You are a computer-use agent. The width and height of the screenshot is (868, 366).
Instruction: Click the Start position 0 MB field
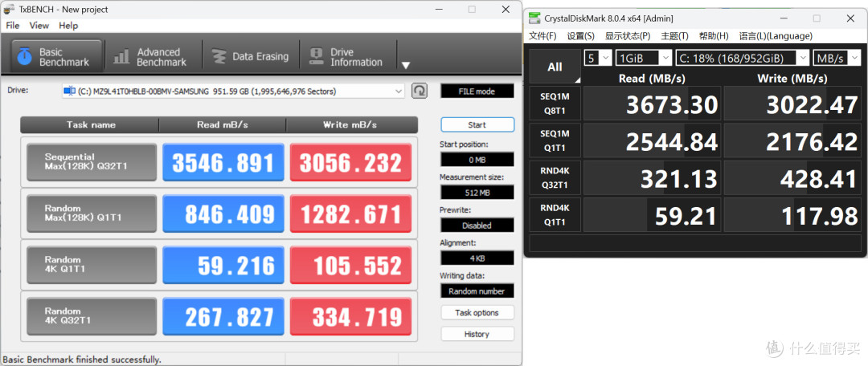coord(477,160)
